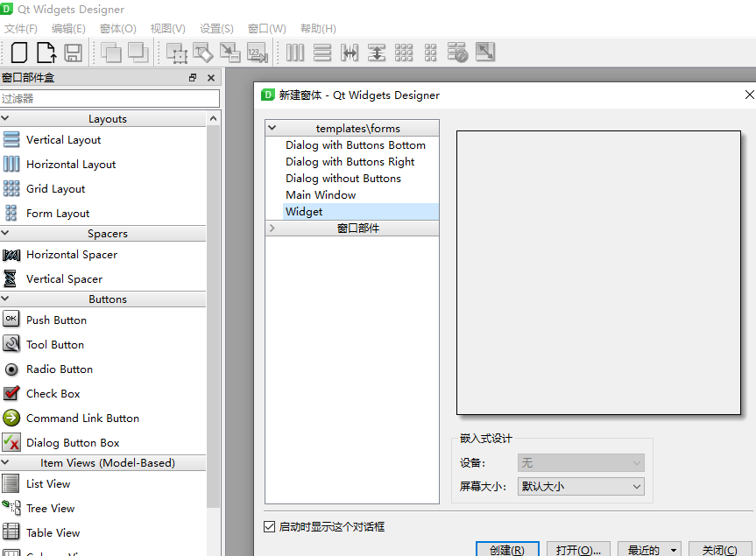The image size is (756, 556).
Task: Open the 设置(S) menu
Action: tap(216, 28)
